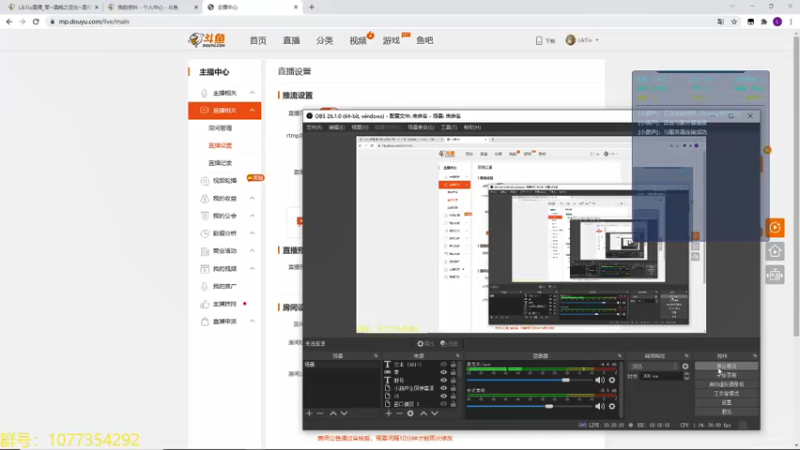Move scene down with arrow in Scenes panel
Viewport: 800px width, 450px height.
point(344,413)
